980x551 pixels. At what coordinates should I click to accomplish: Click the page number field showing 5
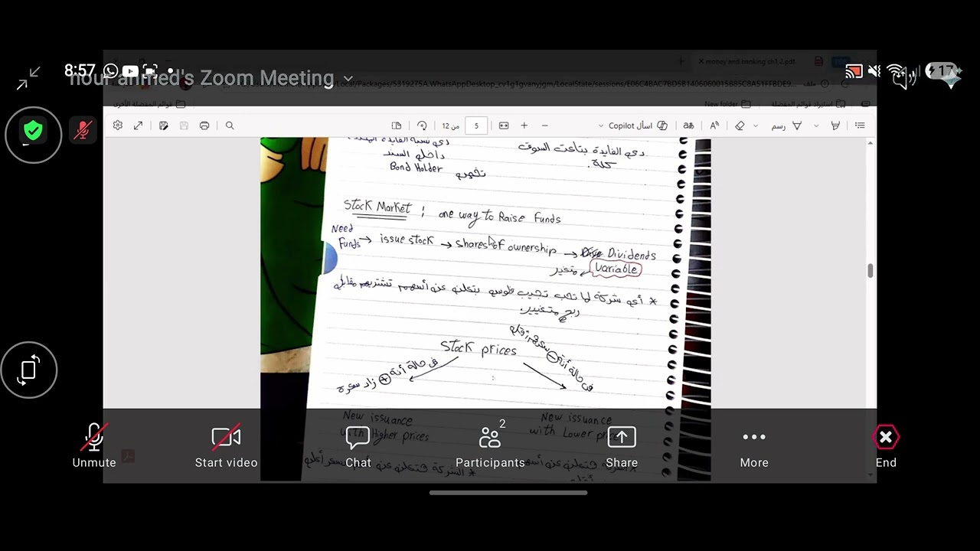(x=476, y=126)
